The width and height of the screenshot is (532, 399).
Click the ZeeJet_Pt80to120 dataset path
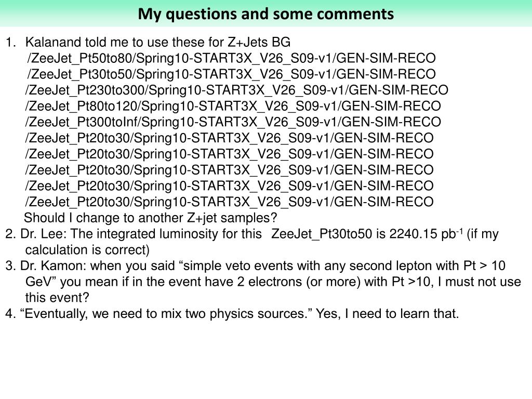(x=233, y=106)
